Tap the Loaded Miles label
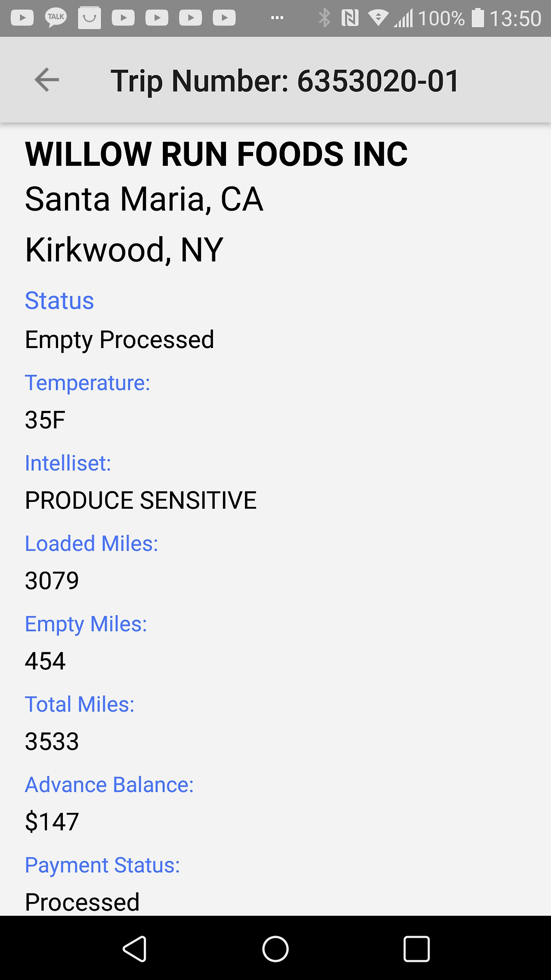Image resolution: width=551 pixels, height=980 pixels. click(x=92, y=543)
